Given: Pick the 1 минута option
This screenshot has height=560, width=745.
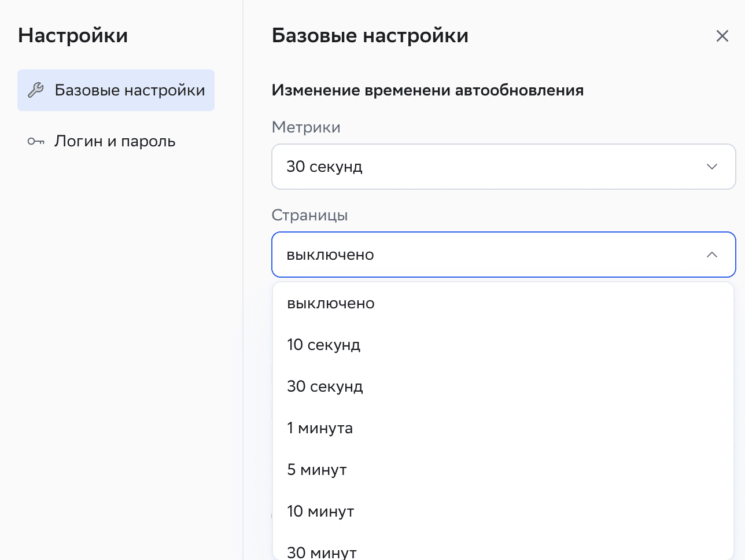Looking at the screenshot, I should point(320,429).
